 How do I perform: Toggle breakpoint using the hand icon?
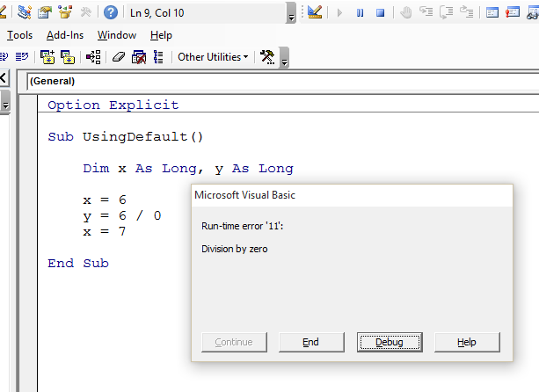(x=405, y=12)
